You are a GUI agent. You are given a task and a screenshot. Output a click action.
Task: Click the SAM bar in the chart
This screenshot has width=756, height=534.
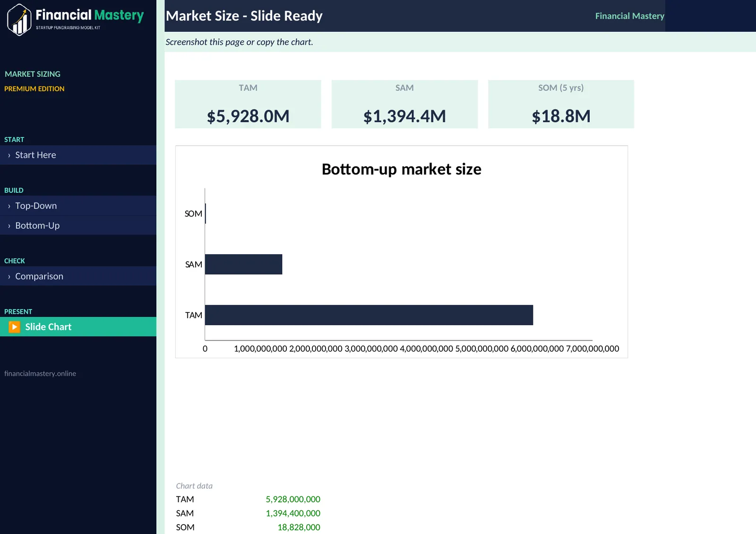coord(243,264)
